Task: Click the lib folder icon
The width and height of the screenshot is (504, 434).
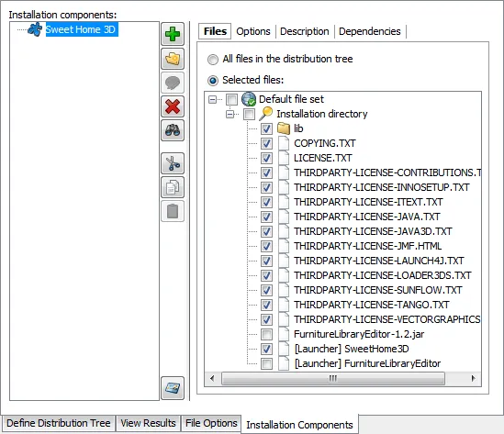Action: (284, 128)
